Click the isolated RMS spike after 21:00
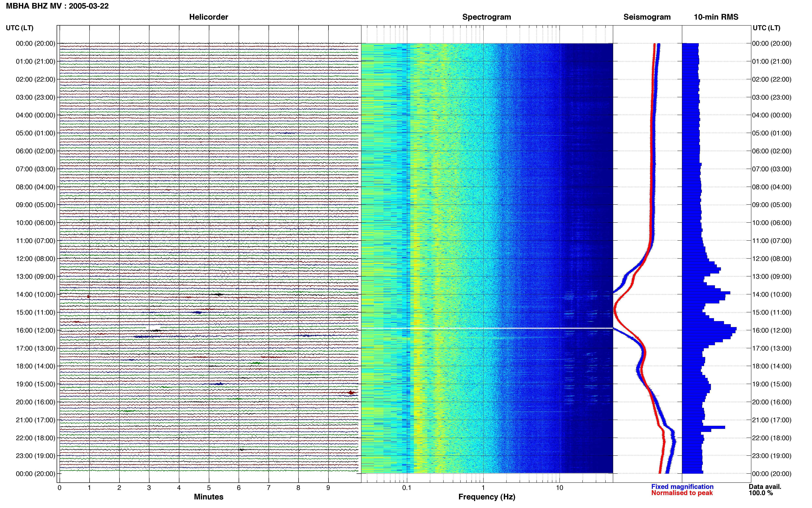Screen dimensions: 812x508 704,427
